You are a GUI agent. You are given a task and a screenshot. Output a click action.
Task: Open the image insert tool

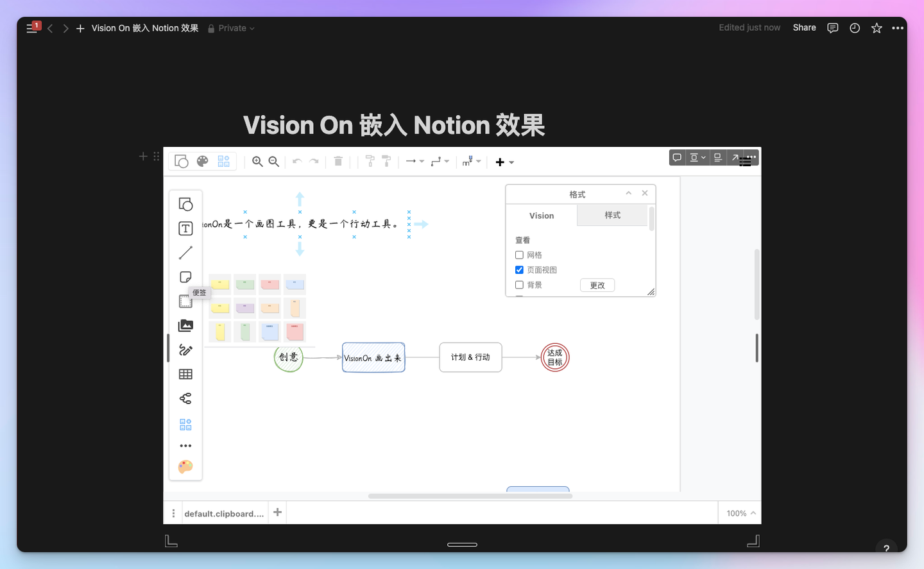[x=185, y=325]
